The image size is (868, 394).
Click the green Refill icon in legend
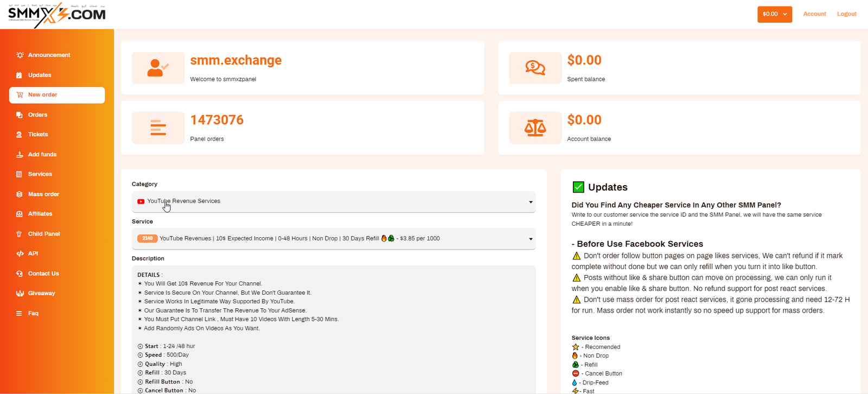click(x=576, y=365)
